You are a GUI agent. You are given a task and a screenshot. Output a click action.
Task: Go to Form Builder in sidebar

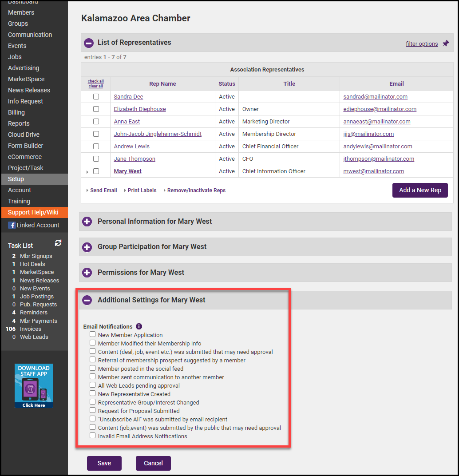(x=26, y=146)
